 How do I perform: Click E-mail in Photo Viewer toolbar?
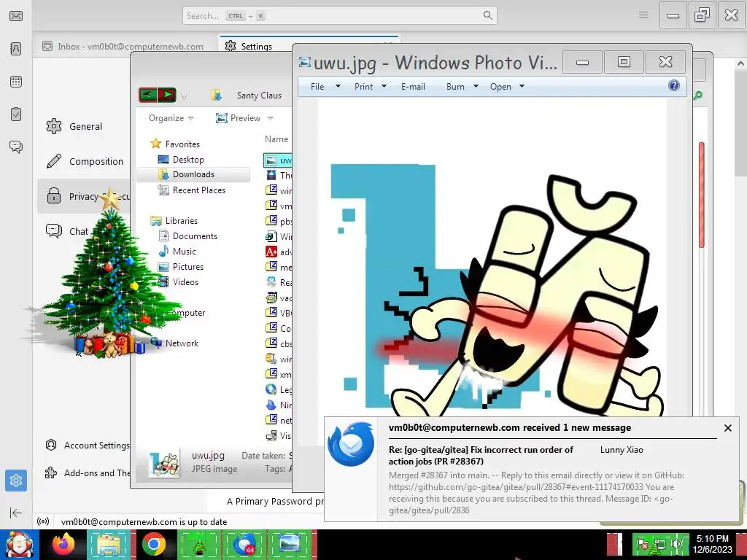coord(413,87)
